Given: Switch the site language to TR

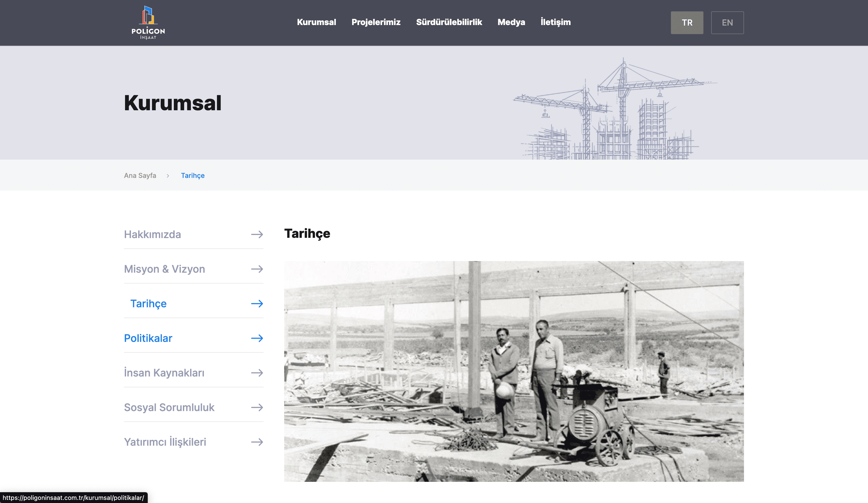Looking at the screenshot, I should 687,23.
